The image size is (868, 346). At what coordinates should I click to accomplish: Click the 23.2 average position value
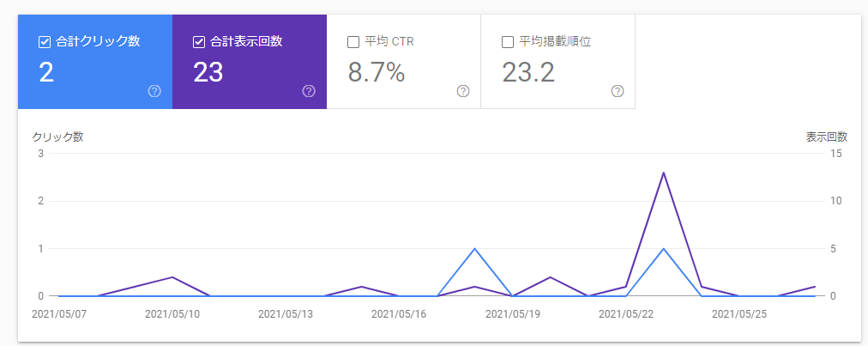[528, 72]
